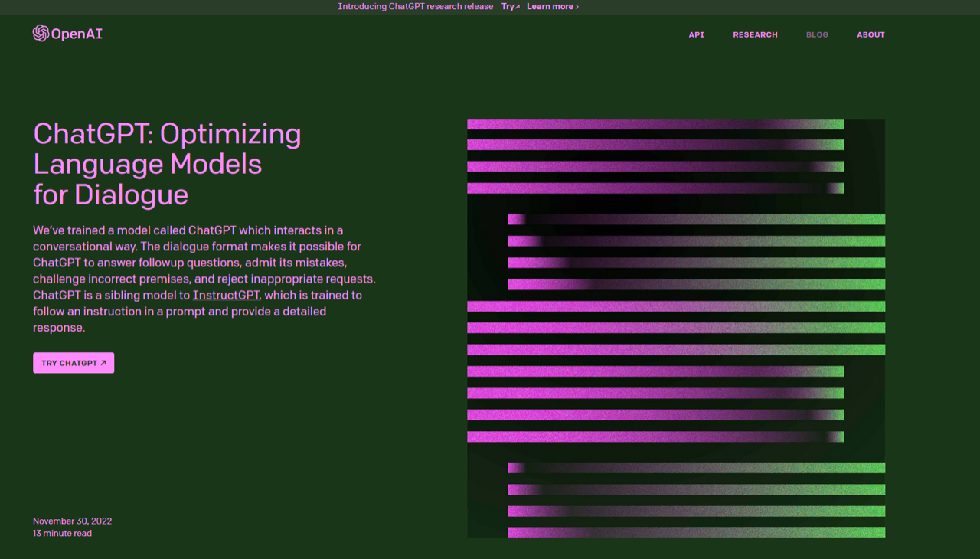Click the '13 minute read' label

(62, 533)
